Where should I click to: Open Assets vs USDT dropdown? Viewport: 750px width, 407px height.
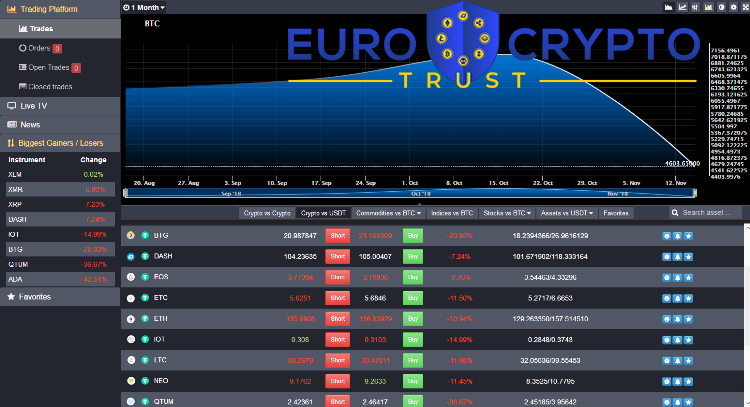pyautogui.click(x=567, y=213)
